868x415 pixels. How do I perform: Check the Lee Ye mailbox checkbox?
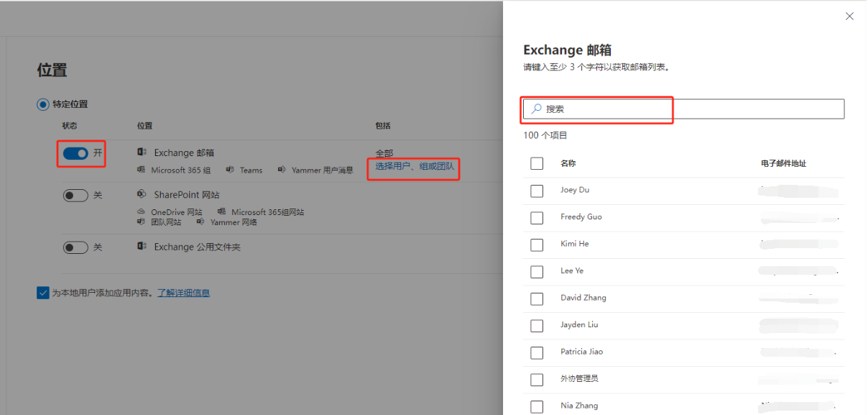(x=537, y=271)
